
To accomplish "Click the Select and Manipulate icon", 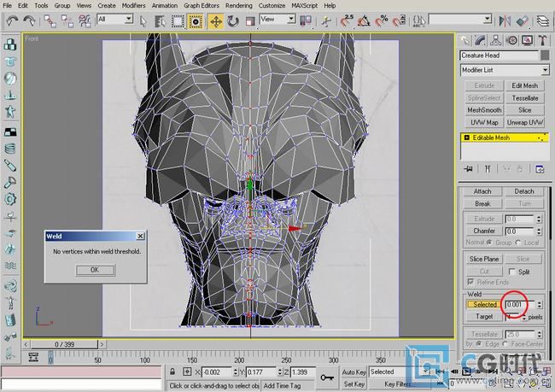I will 325,21.
